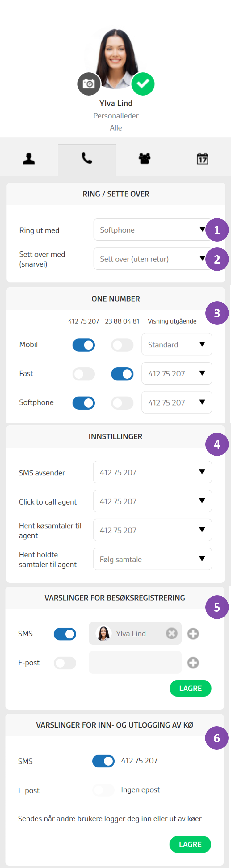Toggle Mobil for number 23 88 04 81

tap(122, 345)
